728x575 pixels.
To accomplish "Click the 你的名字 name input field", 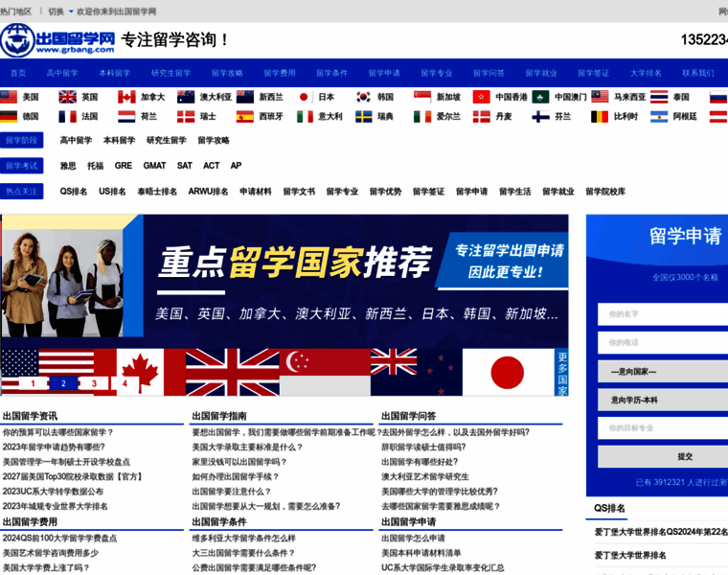I will 663,313.
